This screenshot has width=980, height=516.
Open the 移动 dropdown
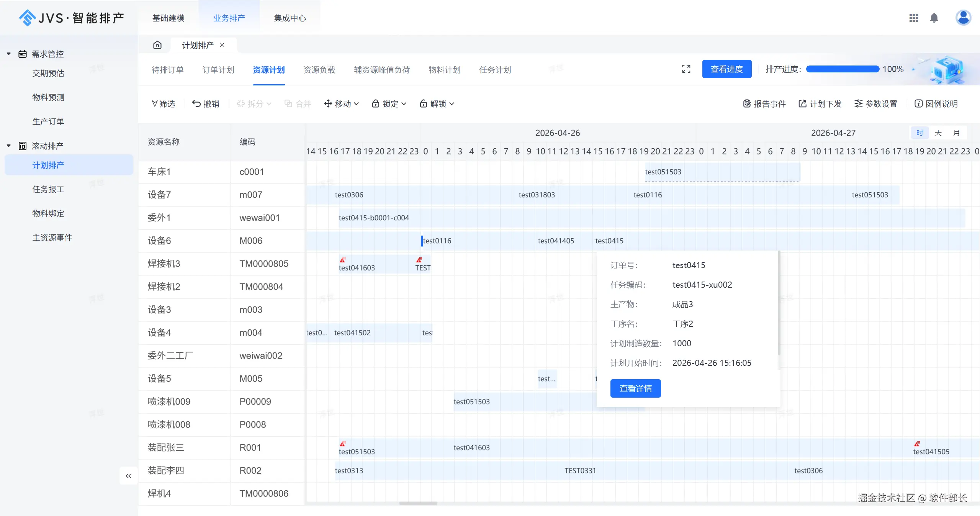click(341, 104)
